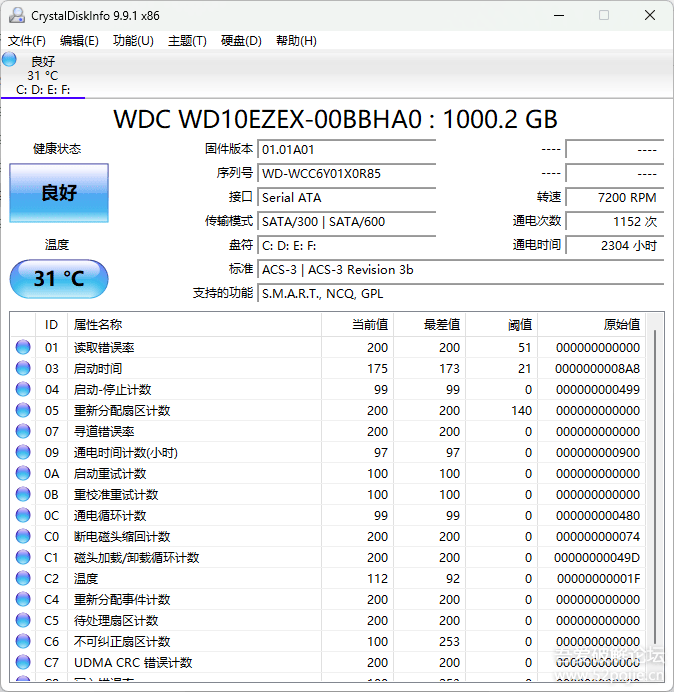The width and height of the screenshot is (674, 692).
Task: Select the UDMA CRC 错误计数 attribute name
Action: (x=133, y=663)
